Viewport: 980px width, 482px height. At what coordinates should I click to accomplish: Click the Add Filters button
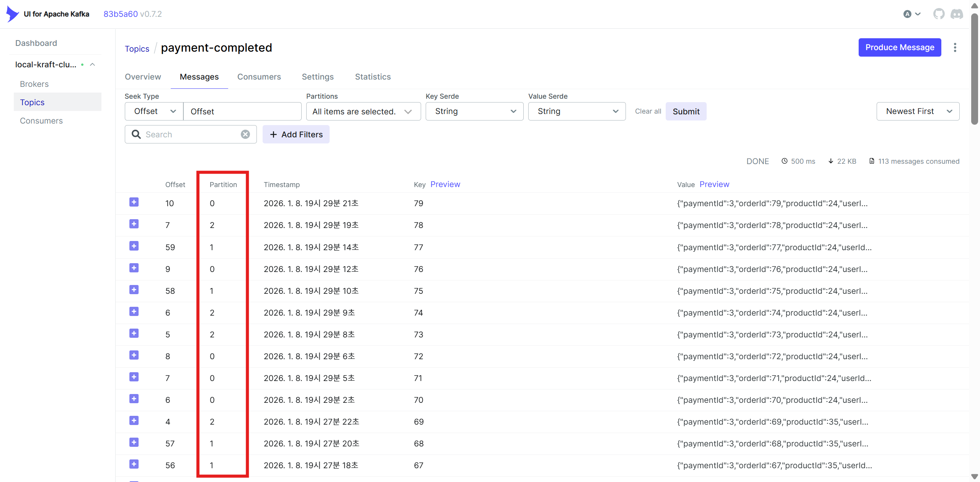[x=296, y=134]
